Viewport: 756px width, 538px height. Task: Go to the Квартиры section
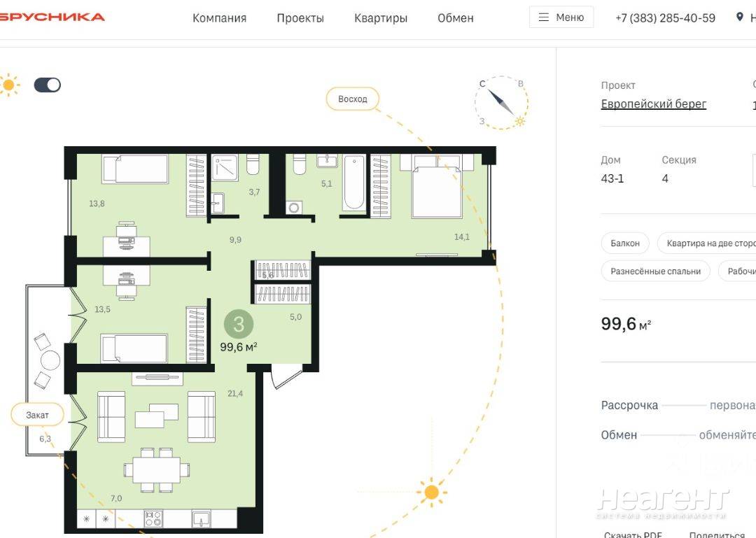pos(381,18)
